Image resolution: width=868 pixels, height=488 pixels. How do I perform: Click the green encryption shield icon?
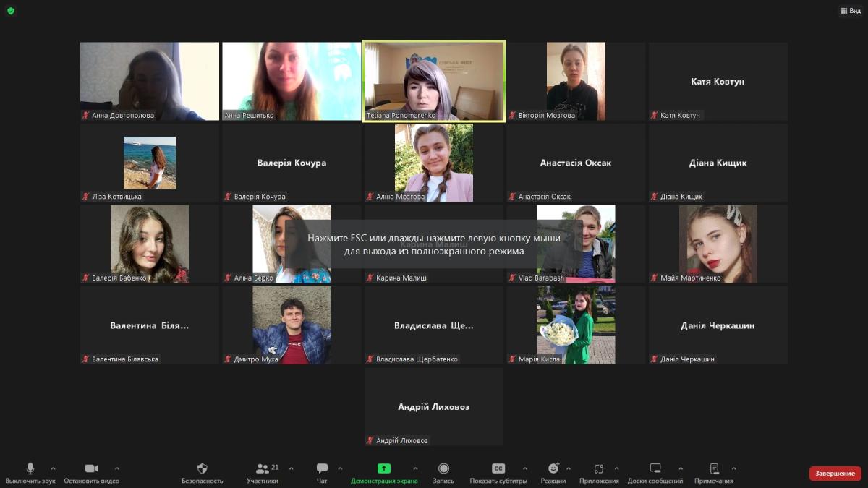click(11, 11)
